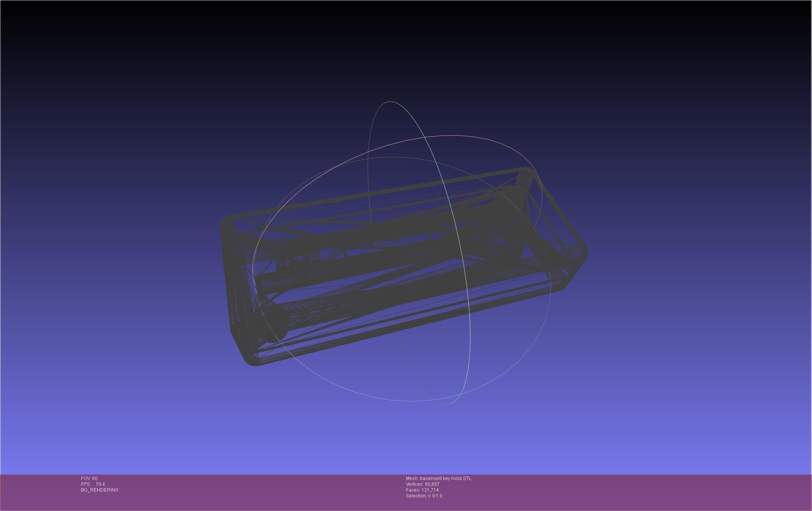Click the FOV: 60 readout
This screenshot has width=812, height=511.
[89, 478]
